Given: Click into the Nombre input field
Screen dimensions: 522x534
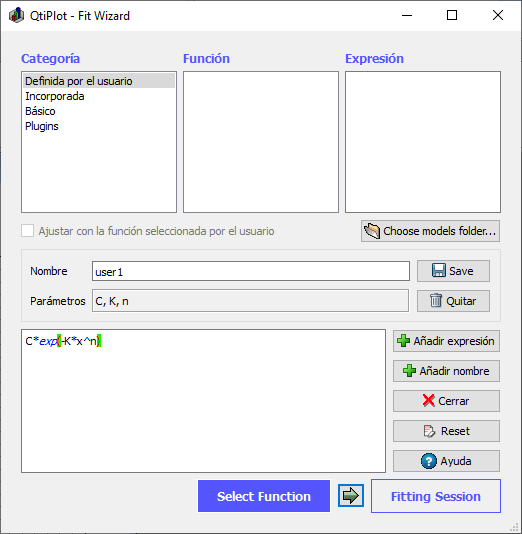Looking at the screenshot, I should pos(251,271).
